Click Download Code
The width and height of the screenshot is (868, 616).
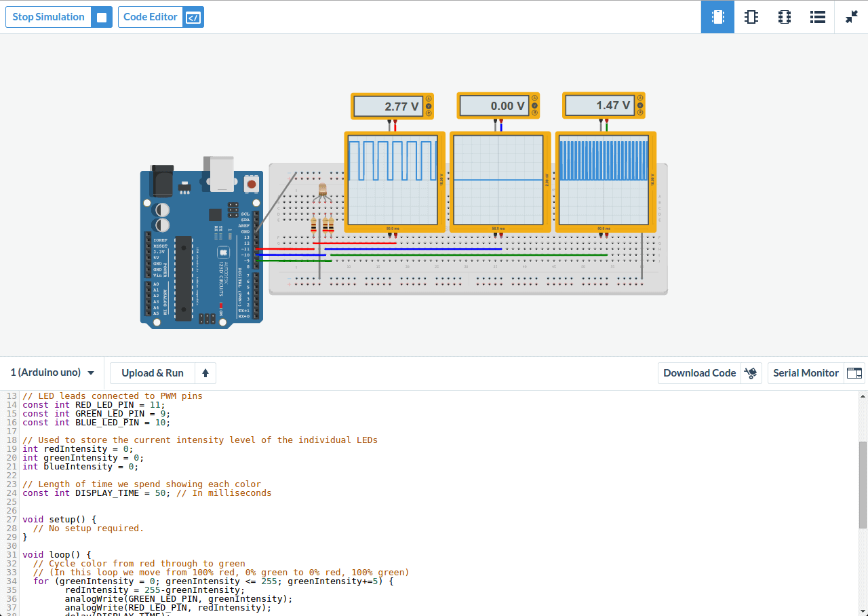[x=699, y=373]
